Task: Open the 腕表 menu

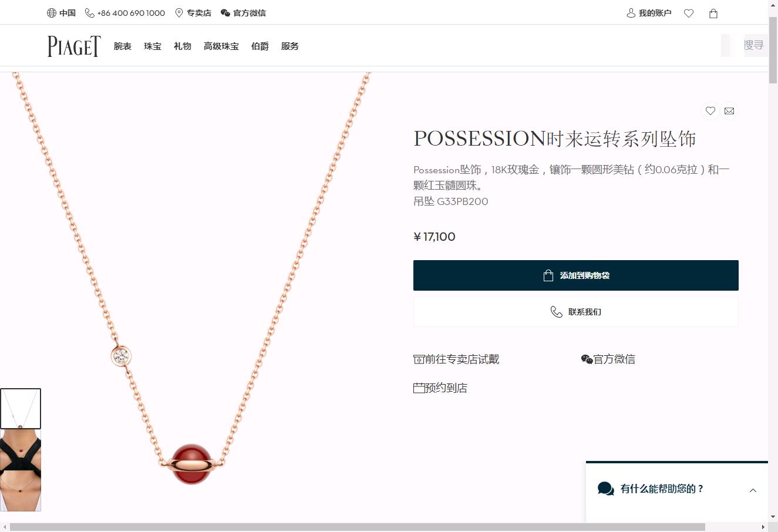Action: 123,46
